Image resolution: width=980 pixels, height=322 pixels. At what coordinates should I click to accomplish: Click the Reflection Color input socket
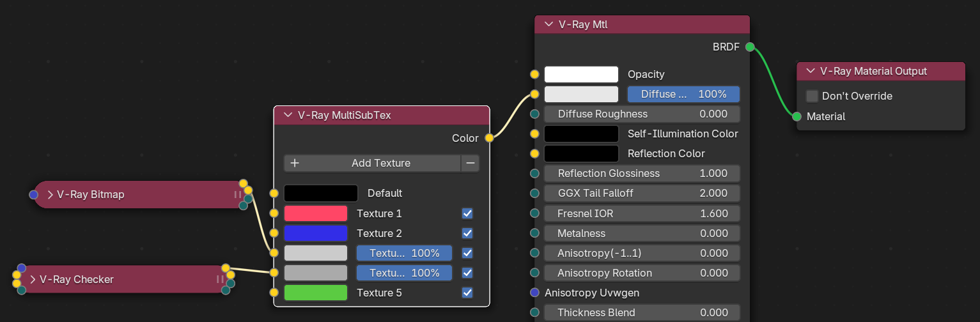[534, 153]
